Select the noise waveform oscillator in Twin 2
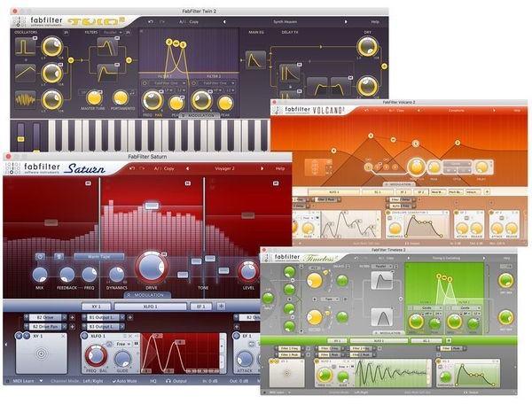Screen dimensions: 532x404 25,99
